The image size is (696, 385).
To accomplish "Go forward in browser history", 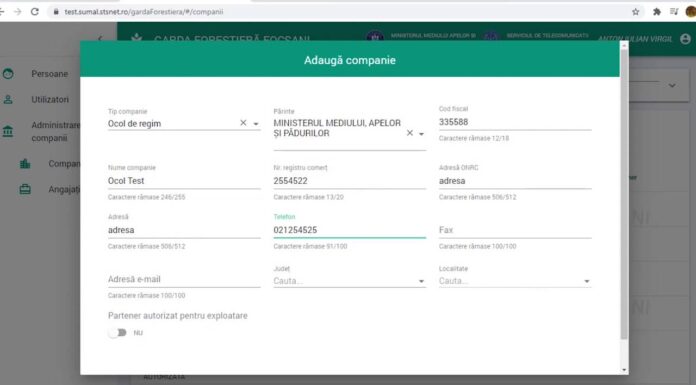I will pyautogui.click(x=18, y=12).
